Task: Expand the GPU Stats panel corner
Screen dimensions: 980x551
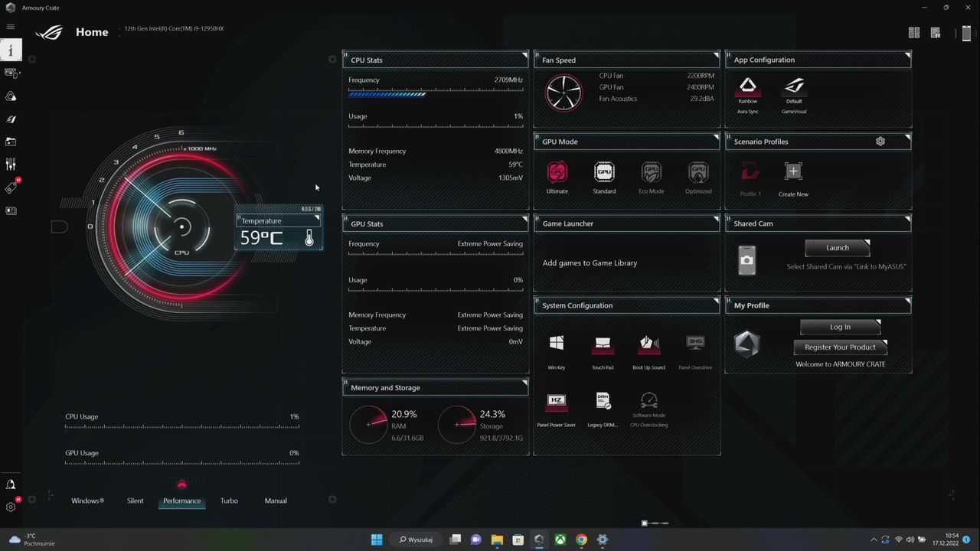Action: [524, 220]
